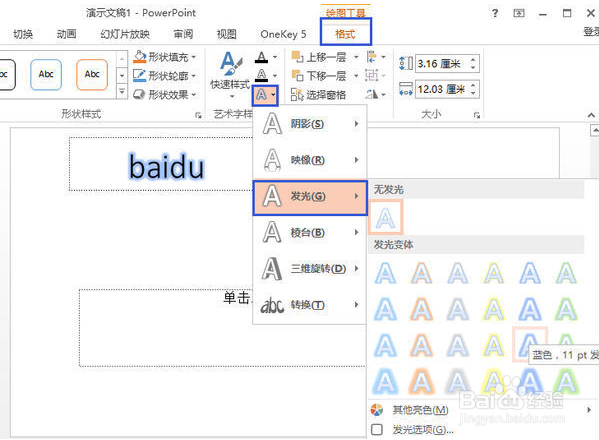Click Send Backward (下移一层)
This screenshot has width=599, height=440.
coord(319,76)
